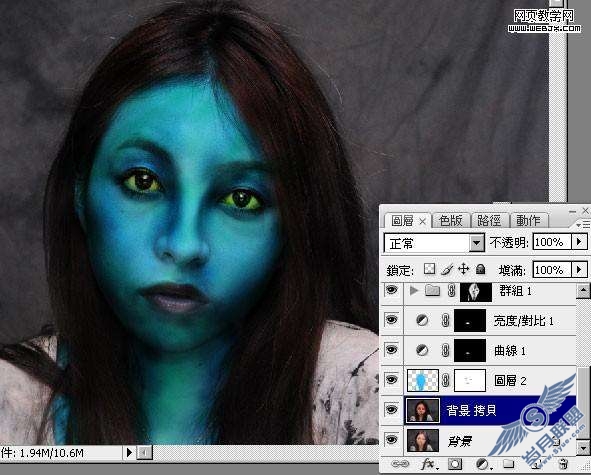This screenshot has height=475, width=591.
Task: Click layers list scroll down arrow
Action: coord(583,447)
